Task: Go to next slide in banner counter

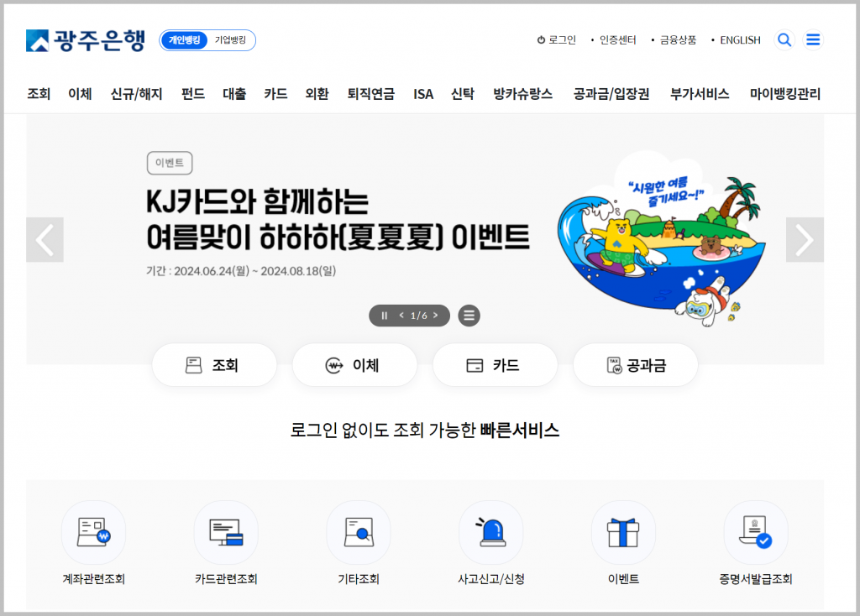Action: click(x=436, y=316)
